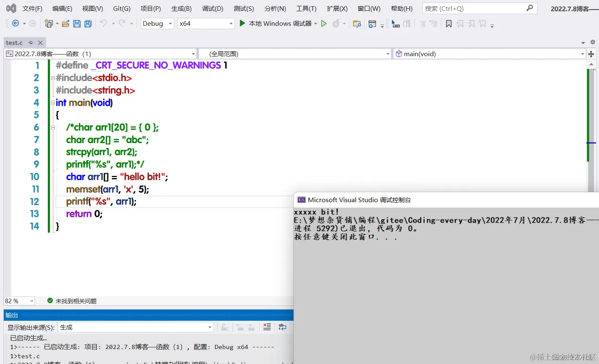Click the redo arrow icon
Screen dimensions: 599x364
click(x=122, y=23)
